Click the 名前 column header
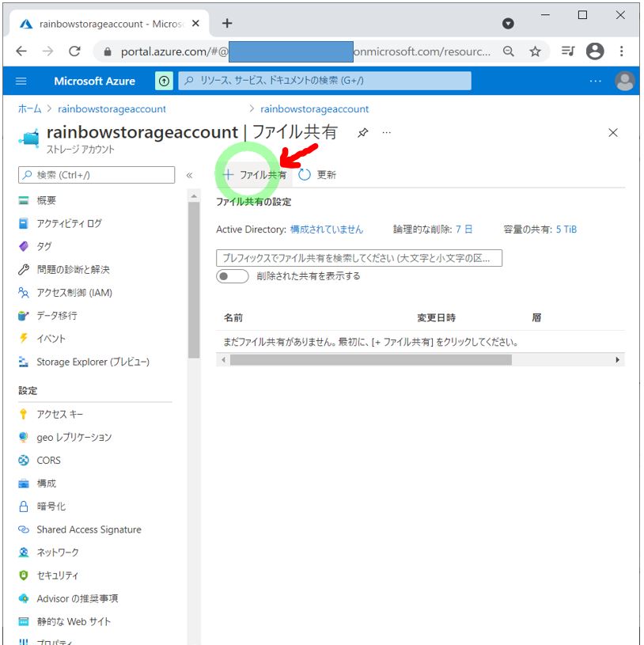This screenshot has height=645, width=644. pyautogui.click(x=233, y=317)
